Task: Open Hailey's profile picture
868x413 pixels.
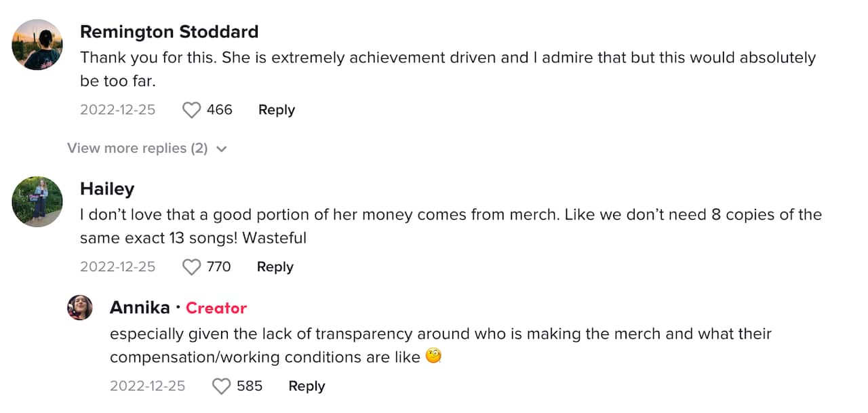Action: pyautogui.click(x=37, y=201)
